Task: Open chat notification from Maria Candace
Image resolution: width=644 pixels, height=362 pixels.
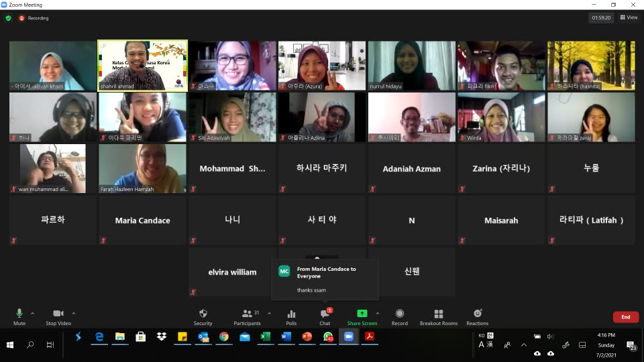Action: pos(325,279)
